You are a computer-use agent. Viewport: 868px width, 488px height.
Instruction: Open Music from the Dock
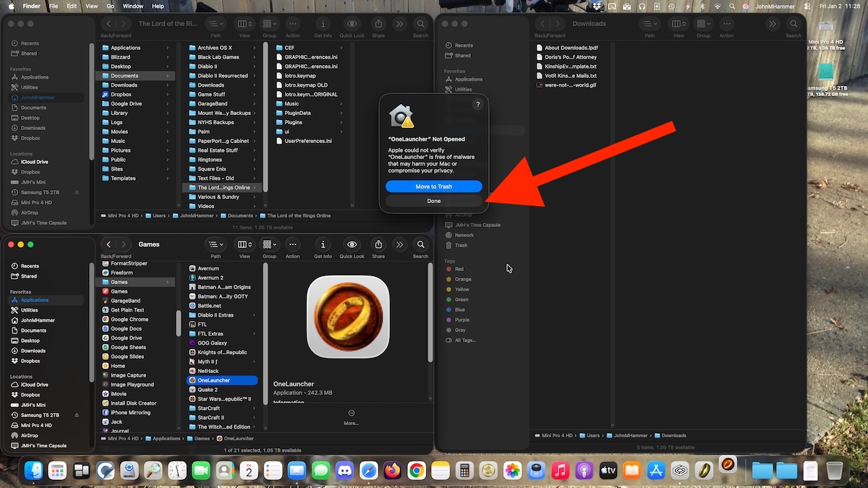(560, 471)
